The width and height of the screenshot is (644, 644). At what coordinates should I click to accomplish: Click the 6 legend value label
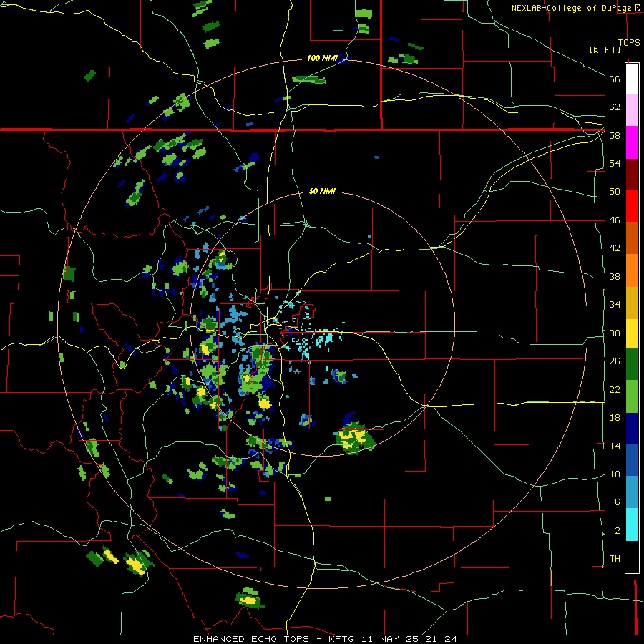pos(617,502)
